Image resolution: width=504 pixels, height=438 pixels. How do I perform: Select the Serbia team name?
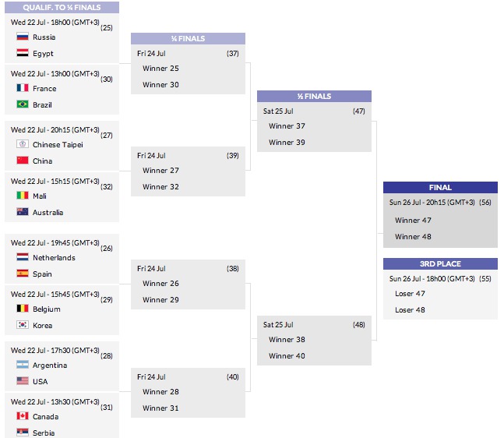click(44, 433)
